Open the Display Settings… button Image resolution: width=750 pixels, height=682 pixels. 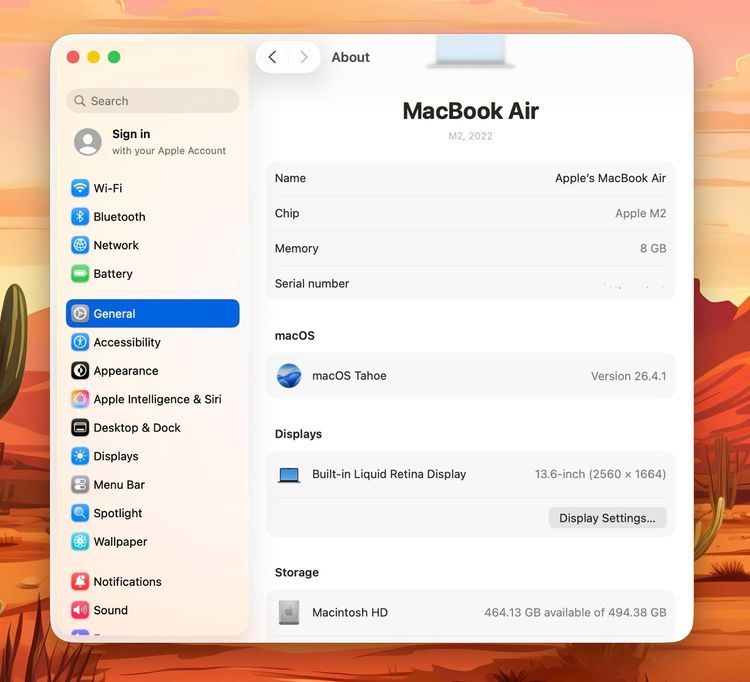pyautogui.click(x=607, y=518)
